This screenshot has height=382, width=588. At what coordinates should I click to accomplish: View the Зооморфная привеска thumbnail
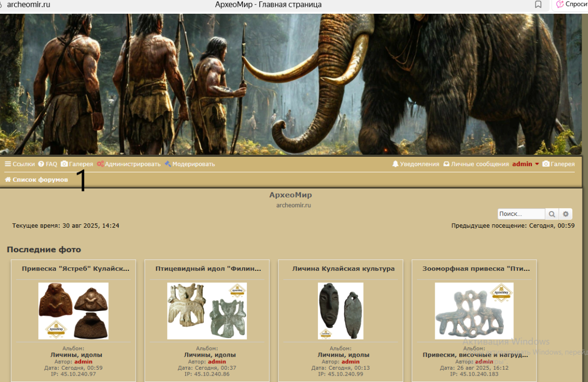coord(474,311)
